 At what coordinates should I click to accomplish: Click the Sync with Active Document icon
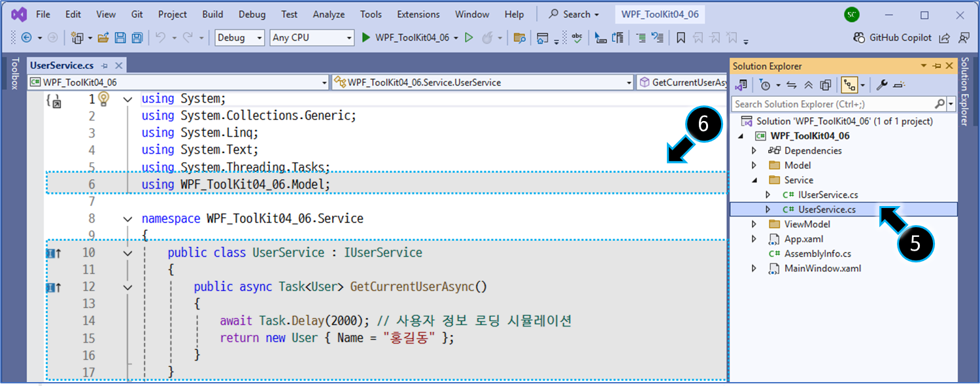click(x=792, y=85)
